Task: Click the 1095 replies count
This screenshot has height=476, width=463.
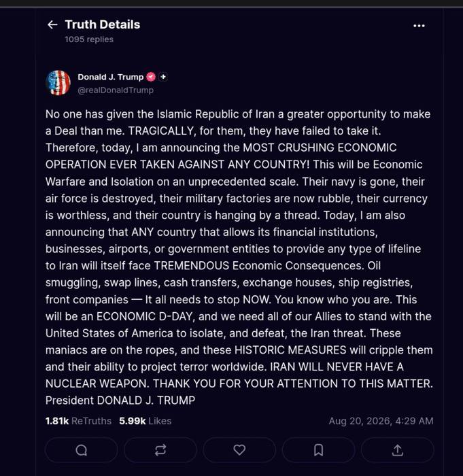Action: [89, 39]
